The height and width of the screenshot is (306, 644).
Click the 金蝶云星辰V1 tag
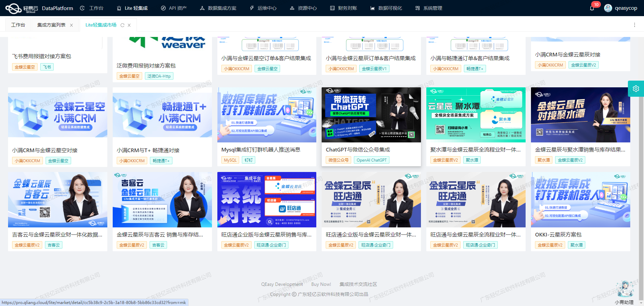point(374,69)
